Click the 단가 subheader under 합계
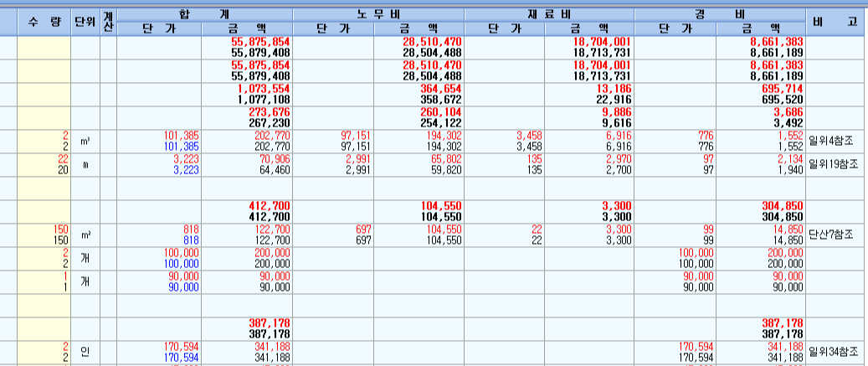This screenshot has width=868, height=366. click(159, 29)
